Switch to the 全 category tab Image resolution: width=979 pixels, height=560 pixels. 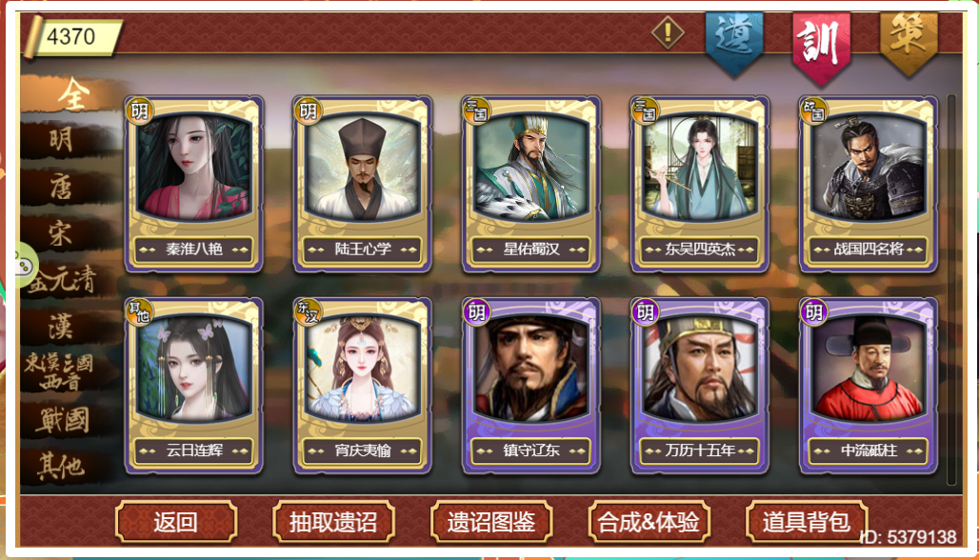pos(71,95)
